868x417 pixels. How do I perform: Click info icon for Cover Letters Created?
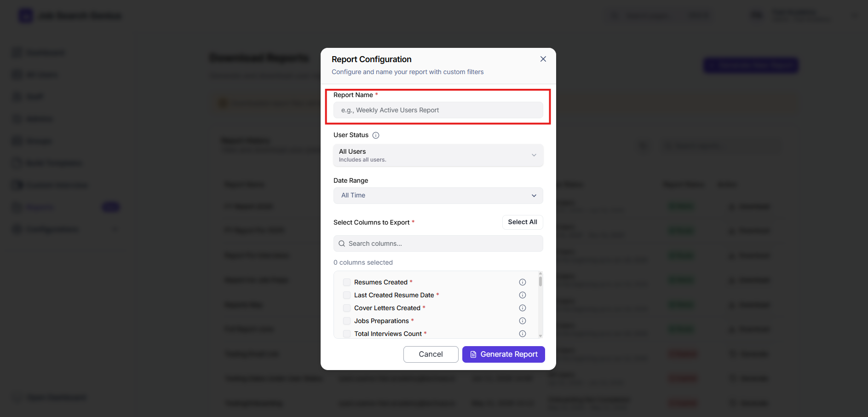[523, 308]
